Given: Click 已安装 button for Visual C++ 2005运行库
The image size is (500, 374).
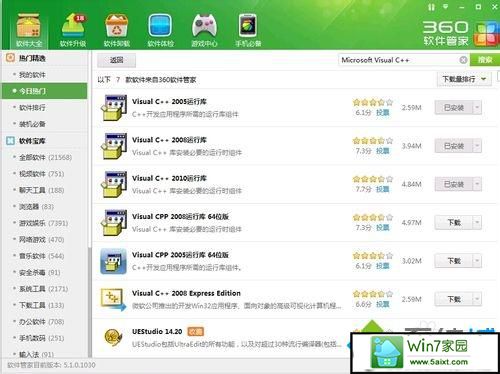Looking at the screenshot, I should (x=454, y=107).
